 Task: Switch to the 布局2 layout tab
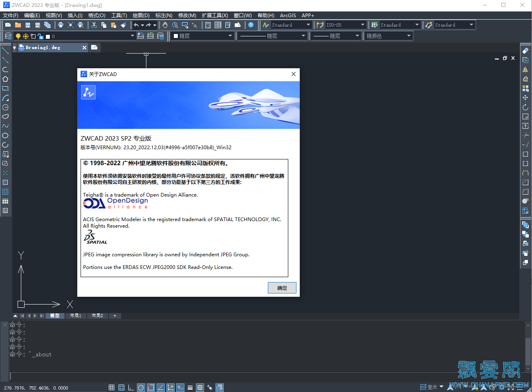point(97,316)
